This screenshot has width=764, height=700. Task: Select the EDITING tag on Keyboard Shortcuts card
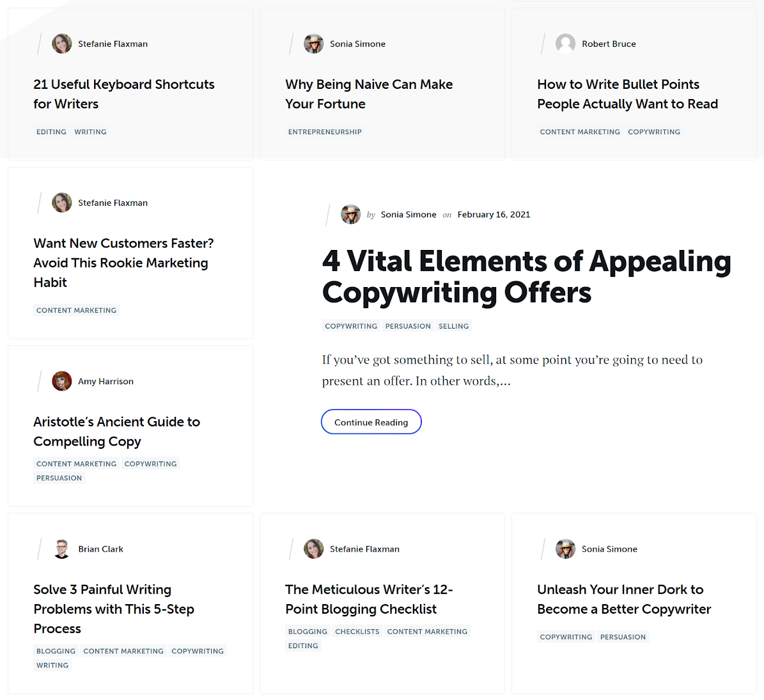51,132
